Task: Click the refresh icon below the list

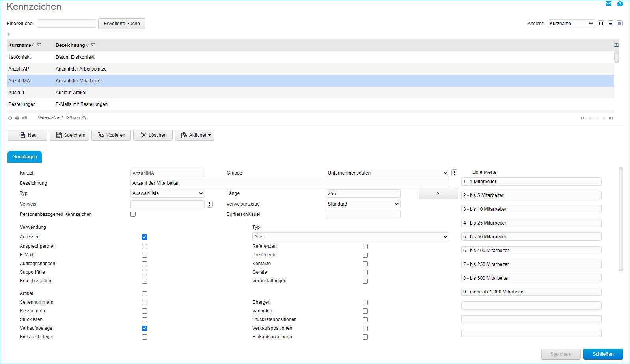Action: [10, 118]
